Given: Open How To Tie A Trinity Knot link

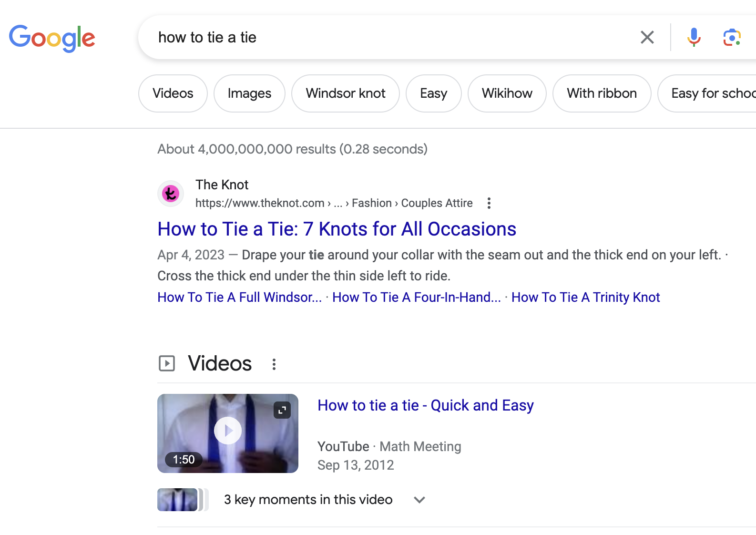Looking at the screenshot, I should coord(585,298).
